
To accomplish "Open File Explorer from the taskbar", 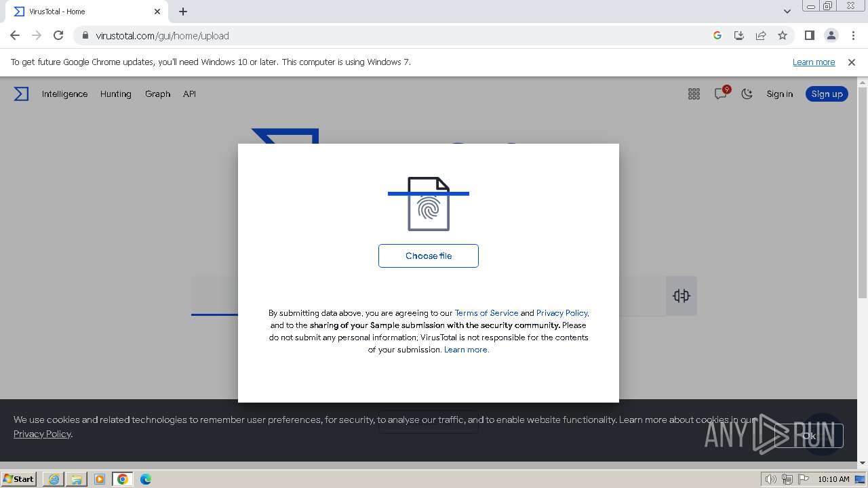I will click(77, 479).
